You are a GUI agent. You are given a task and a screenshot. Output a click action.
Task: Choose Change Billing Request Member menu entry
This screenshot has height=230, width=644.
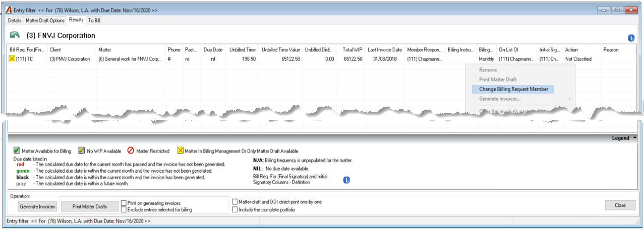pyautogui.click(x=513, y=89)
